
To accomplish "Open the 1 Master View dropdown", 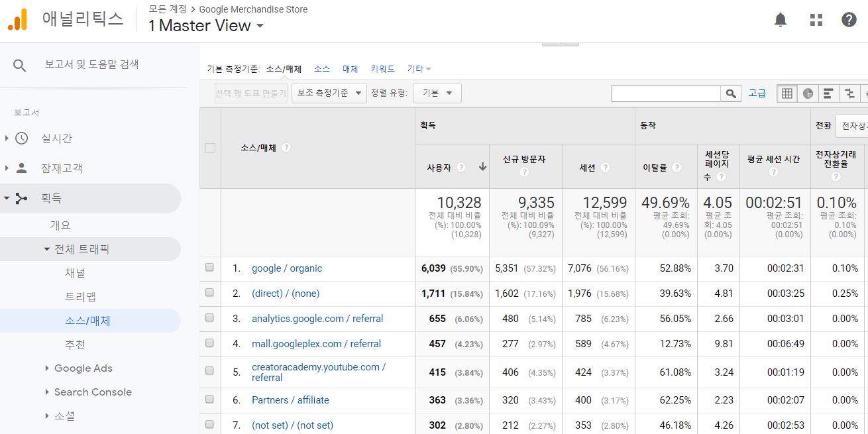I will [x=206, y=26].
